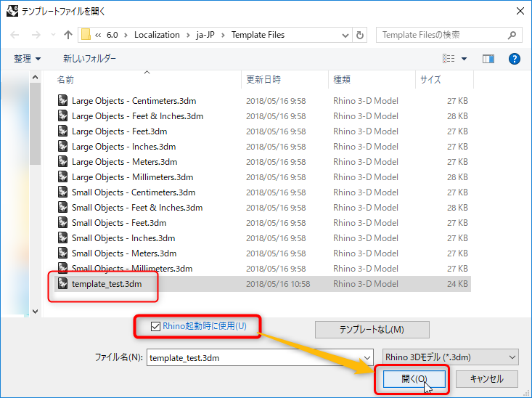The image size is (532, 398).
Task: Click the Template Files search field
Action: coord(441,35)
